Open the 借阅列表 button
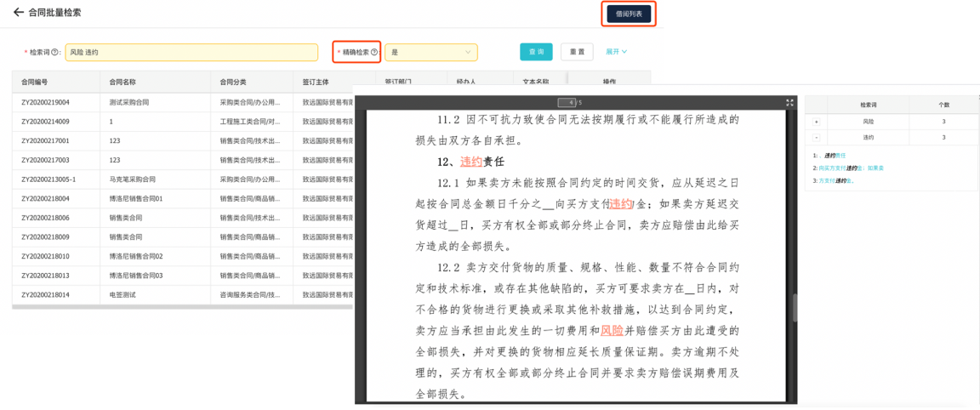980x410 pixels. (x=629, y=14)
